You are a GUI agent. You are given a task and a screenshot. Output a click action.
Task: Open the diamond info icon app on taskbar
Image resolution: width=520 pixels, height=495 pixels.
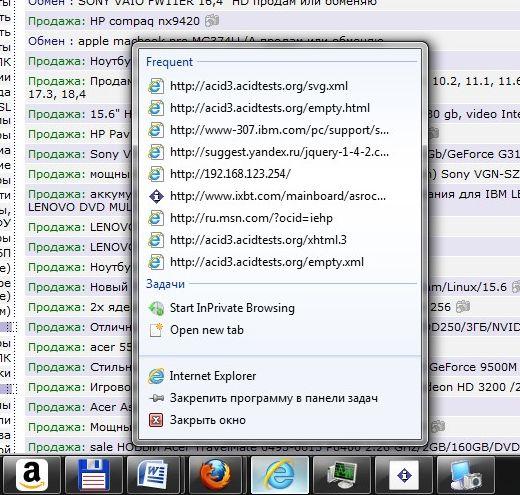click(404, 475)
